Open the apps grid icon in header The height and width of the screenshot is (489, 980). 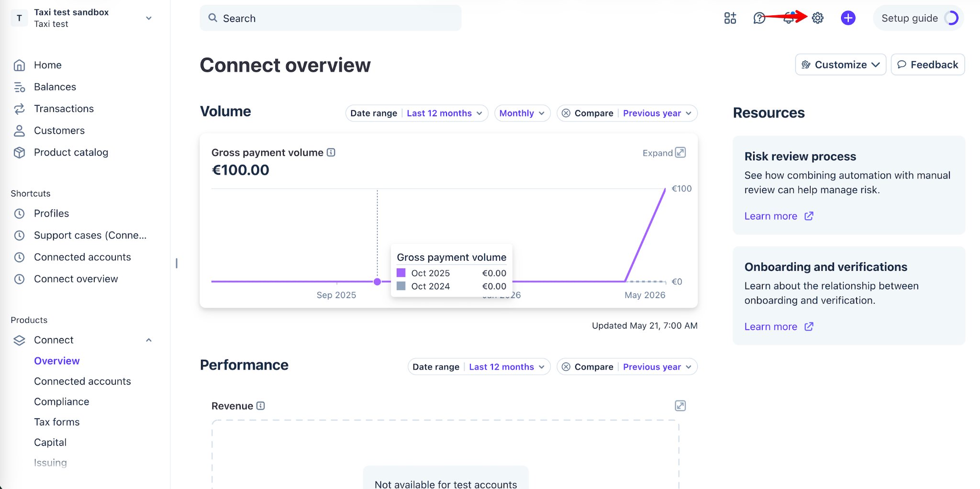coord(730,18)
